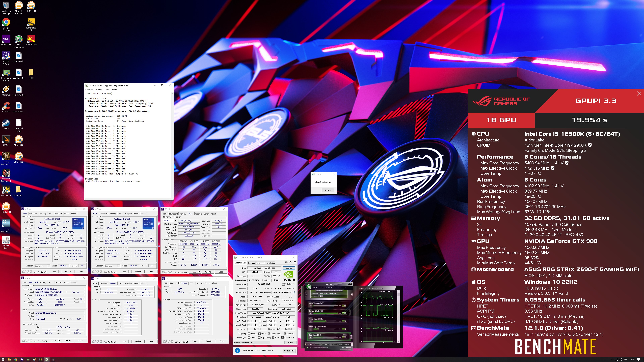Open the Submit menu in GPUPI
Image resolution: width=644 pixels, height=362 pixels.
[x=99, y=90]
